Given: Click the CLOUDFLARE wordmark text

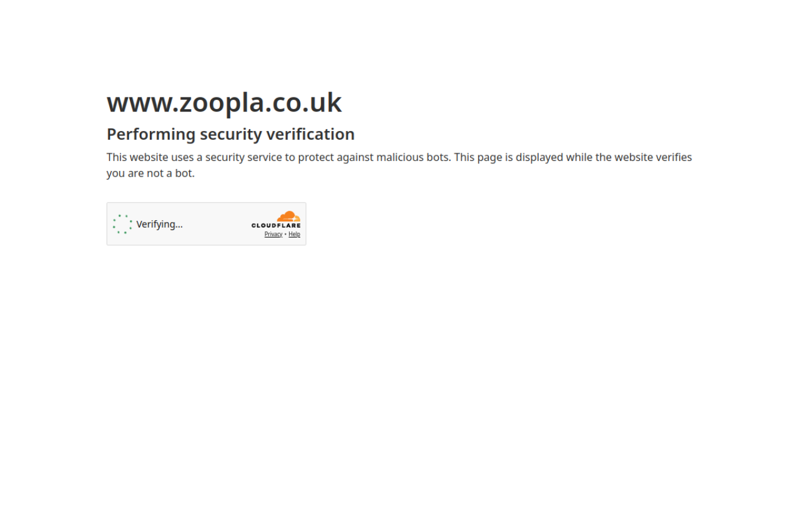Looking at the screenshot, I should coord(276,226).
